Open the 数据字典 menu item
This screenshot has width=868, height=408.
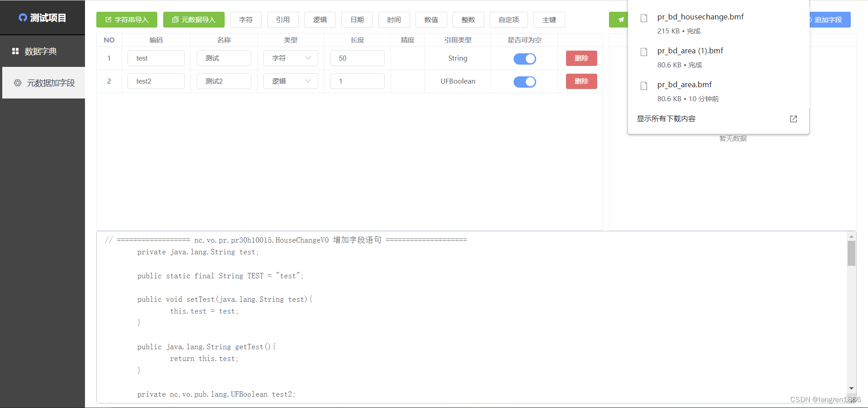(42, 51)
